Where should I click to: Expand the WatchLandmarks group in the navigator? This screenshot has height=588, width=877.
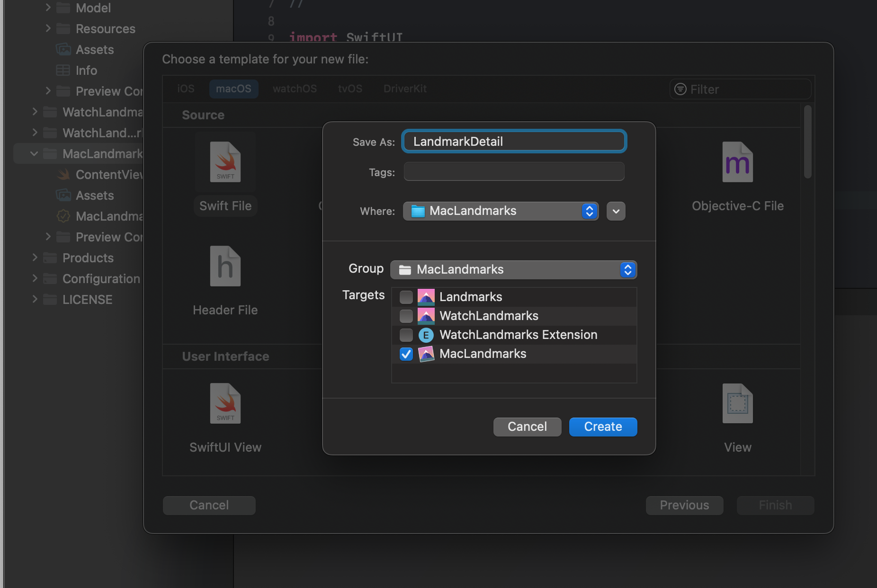click(35, 112)
